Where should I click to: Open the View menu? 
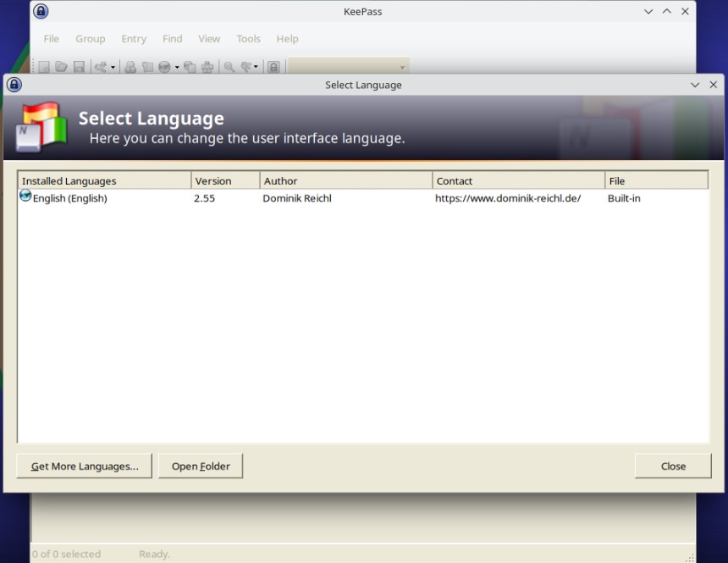[x=209, y=39]
